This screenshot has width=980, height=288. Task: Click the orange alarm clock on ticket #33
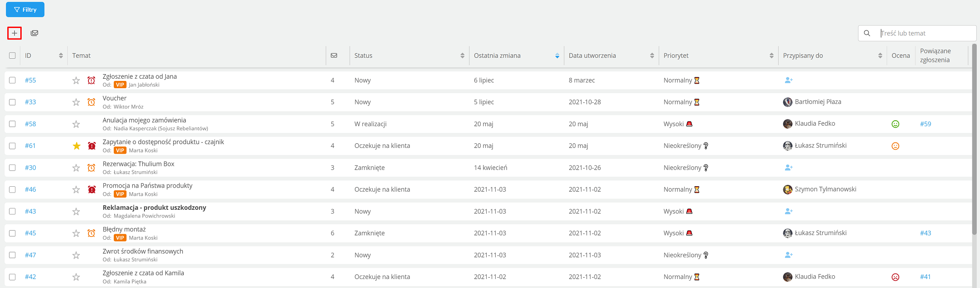click(x=91, y=102)
